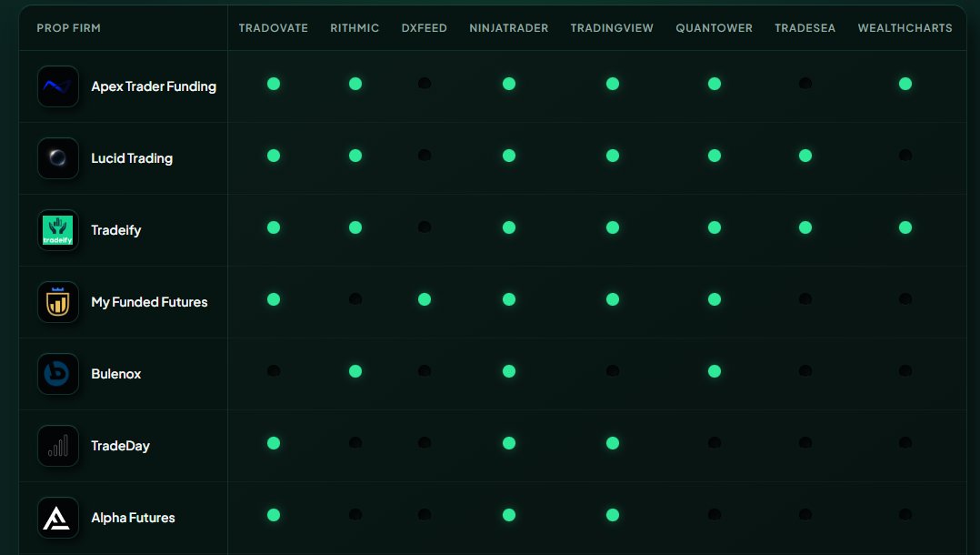
Task: Click the Bulenox logo icon
Action: (x=58, y=374)
